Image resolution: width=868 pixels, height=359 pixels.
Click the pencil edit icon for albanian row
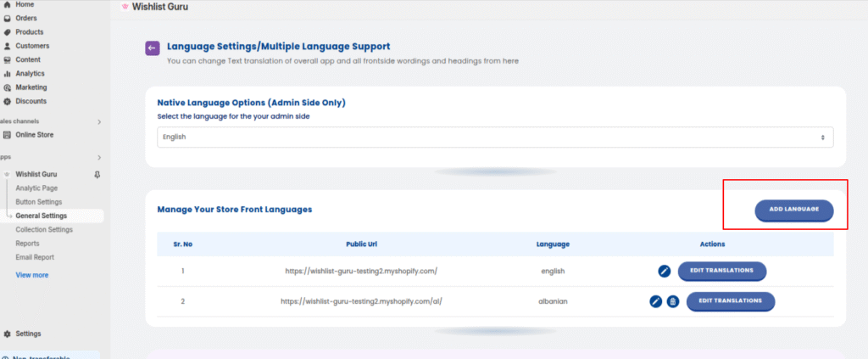656,301
